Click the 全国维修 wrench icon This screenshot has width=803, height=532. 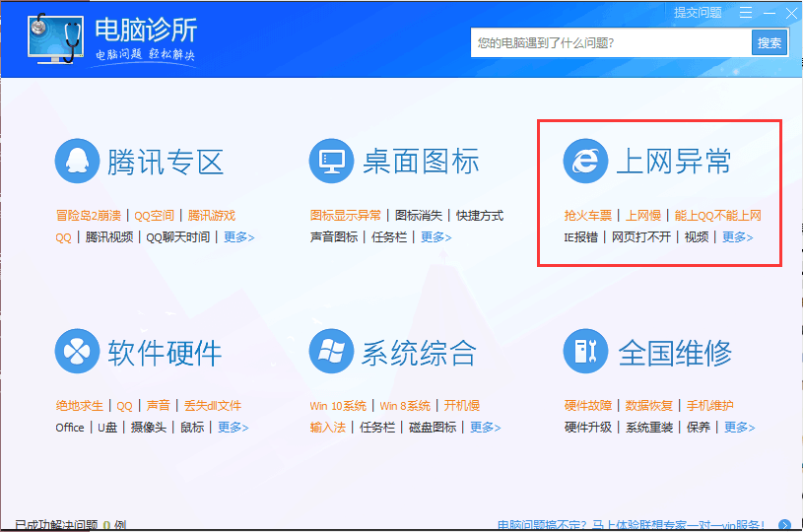click(585, 352)
